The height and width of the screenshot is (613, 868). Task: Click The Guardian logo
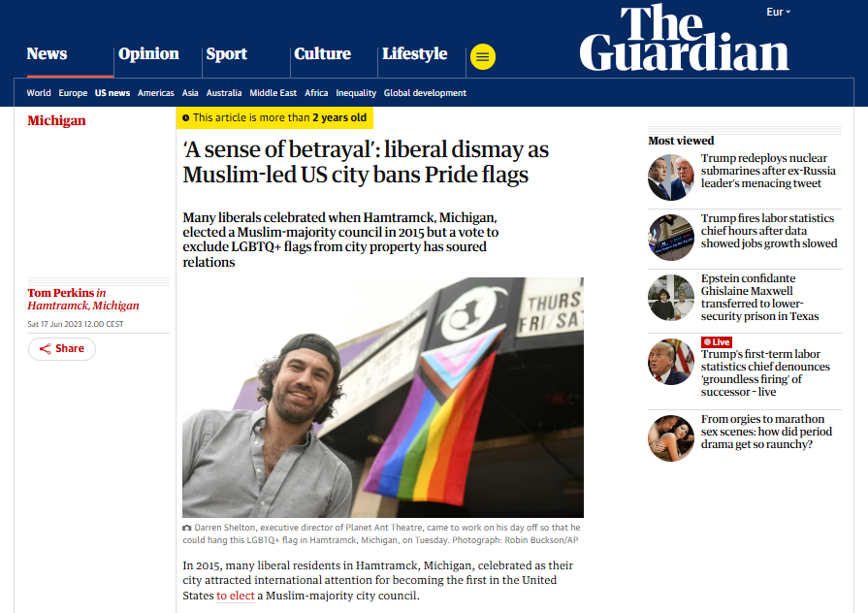coord(684,38)
